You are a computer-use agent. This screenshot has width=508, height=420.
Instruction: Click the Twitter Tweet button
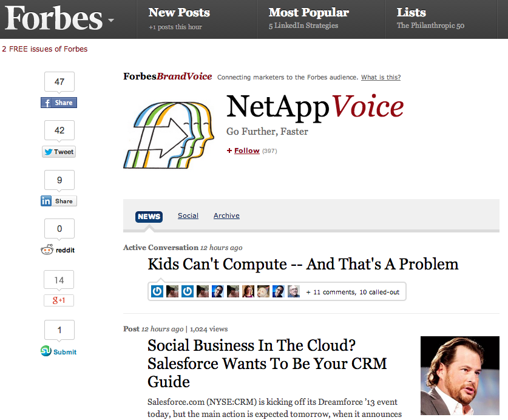point(59,152)
